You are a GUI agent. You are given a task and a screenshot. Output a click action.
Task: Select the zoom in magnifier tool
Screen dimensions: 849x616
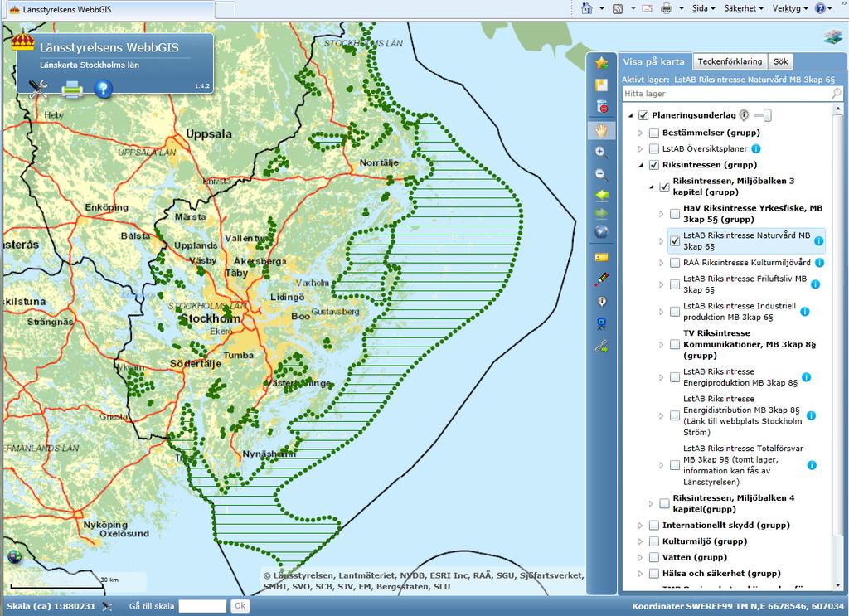(x=601, y=152)
